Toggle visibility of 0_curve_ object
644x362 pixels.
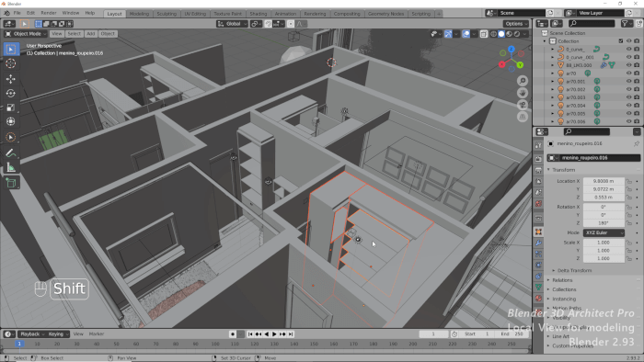tap(628, 49)
